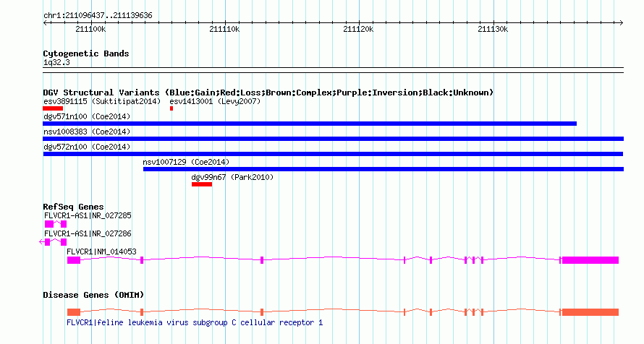Click the FLVCR1|NM_014053 gene label
Screen dimensions: 644x344
pyautogui.click(x=101, y=251)
